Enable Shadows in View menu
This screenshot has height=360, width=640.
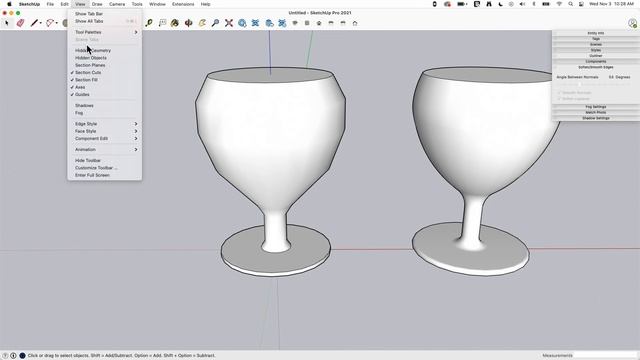104,106
